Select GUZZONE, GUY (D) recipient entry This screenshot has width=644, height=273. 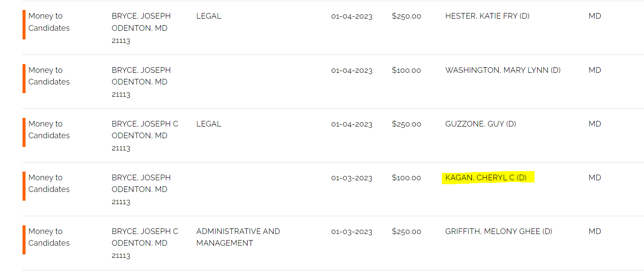point(480,124)
